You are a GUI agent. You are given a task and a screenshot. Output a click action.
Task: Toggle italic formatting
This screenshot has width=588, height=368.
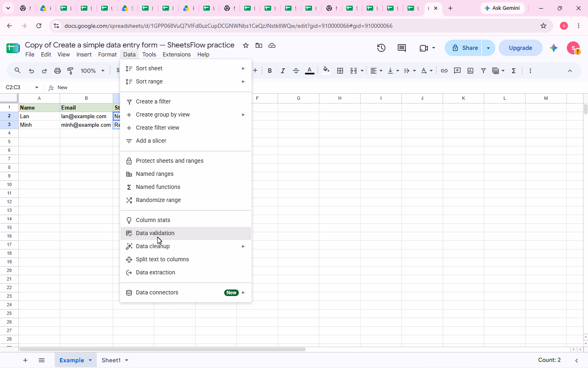283,71
